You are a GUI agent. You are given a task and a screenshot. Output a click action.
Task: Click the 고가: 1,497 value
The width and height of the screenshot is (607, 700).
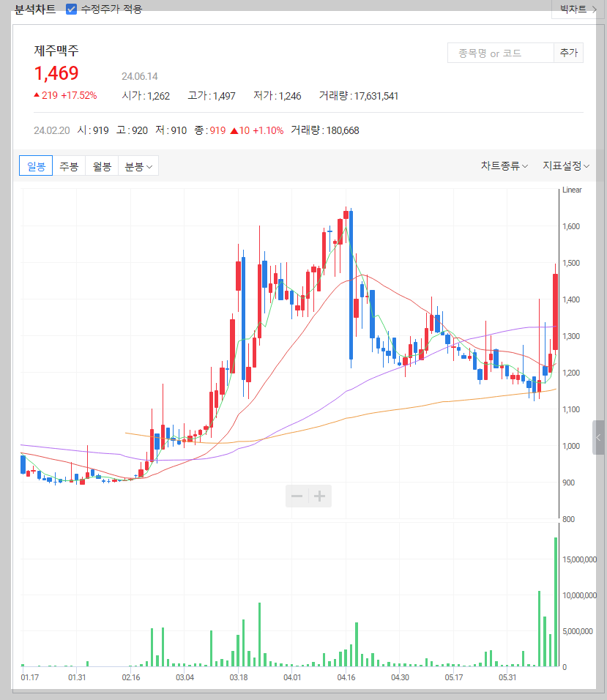click(x=211, y=96)
